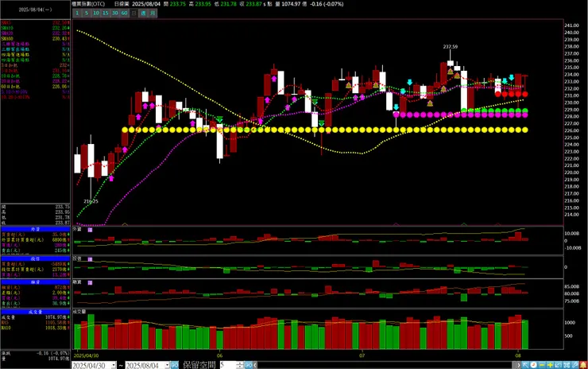This screenshot has width=588, height=369.
Task: Click the 241.00 price axis label
Action: pyautogui.click(x=572, y=25)
